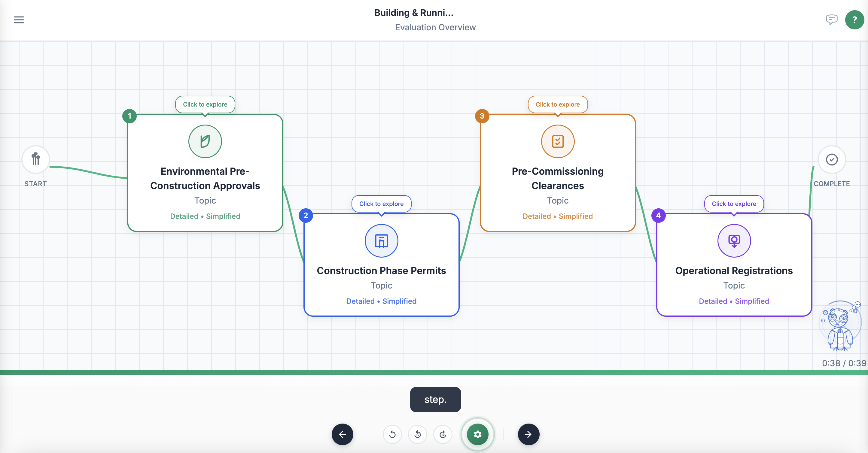
Task: Click the COMPLETE label
Action: 832,184
